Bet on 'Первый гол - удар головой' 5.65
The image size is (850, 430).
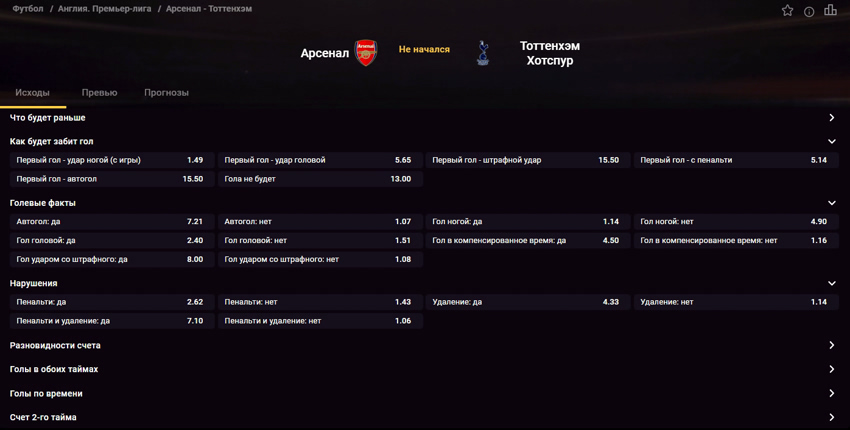pyautogui.click(x=320, y=160)
